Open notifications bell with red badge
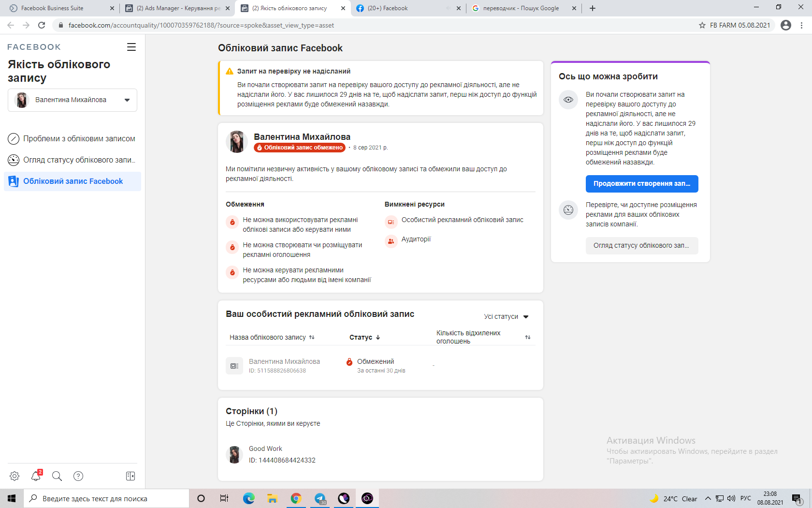Screen dimensions: 812x508 click(x=36, y=476)
